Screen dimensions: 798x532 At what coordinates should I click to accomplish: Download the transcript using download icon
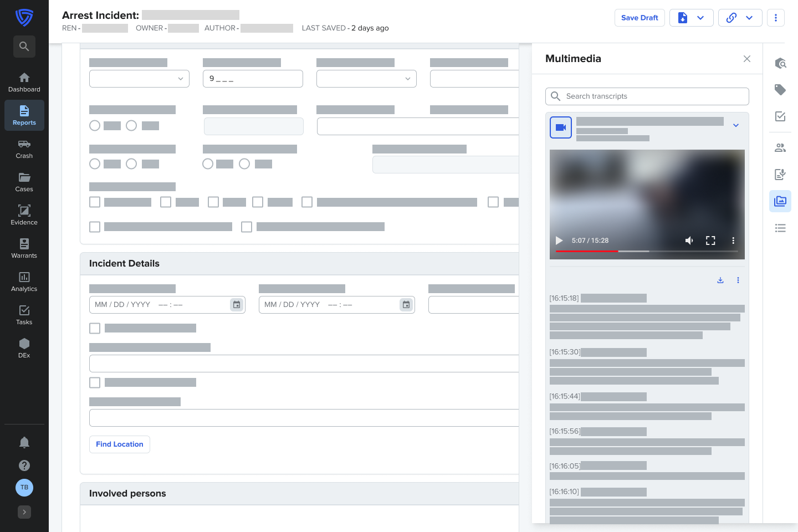(x=720, y=280)
